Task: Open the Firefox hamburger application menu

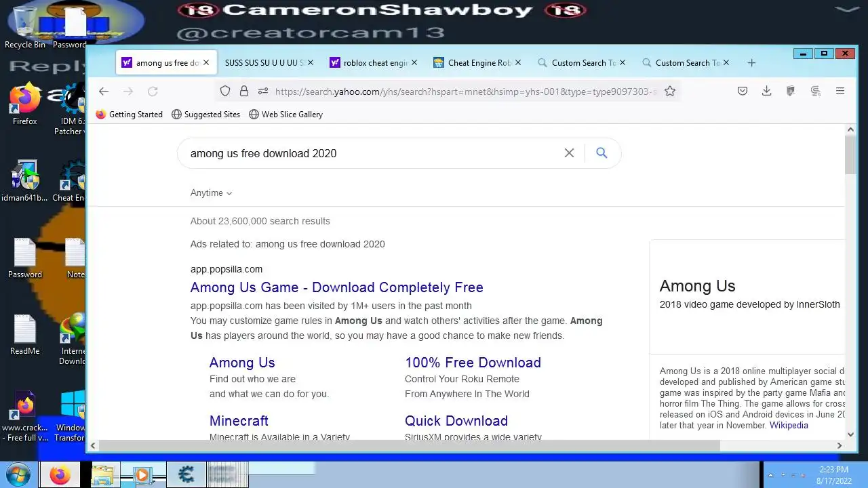Action: [840, 91]
